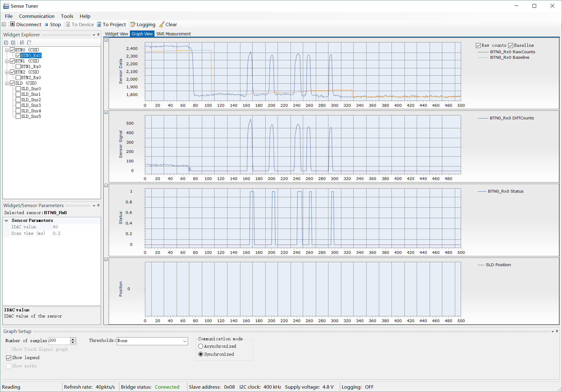Check the BTN2_Rx0 sensor checkbox
Image resolution: width=562 pixels, height=392 pixels.
tap(18, 78)
